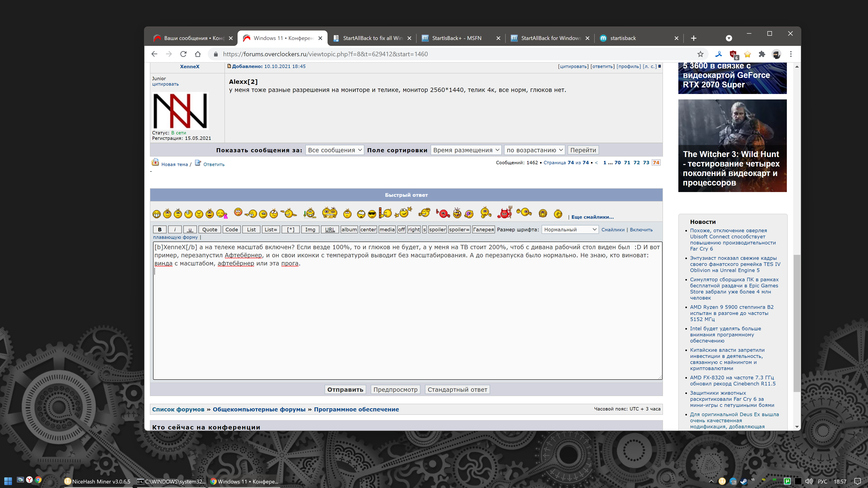Toggle underline formatting button u
868x488 pixels.
[x=190, y=229]
